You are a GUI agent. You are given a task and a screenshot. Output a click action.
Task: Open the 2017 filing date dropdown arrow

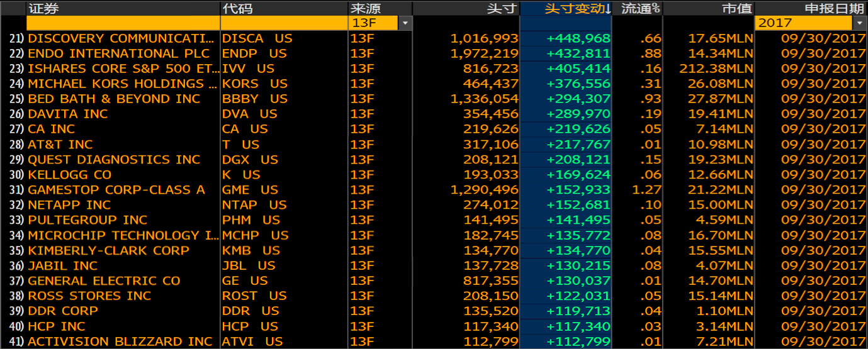(x=860, y=23)
